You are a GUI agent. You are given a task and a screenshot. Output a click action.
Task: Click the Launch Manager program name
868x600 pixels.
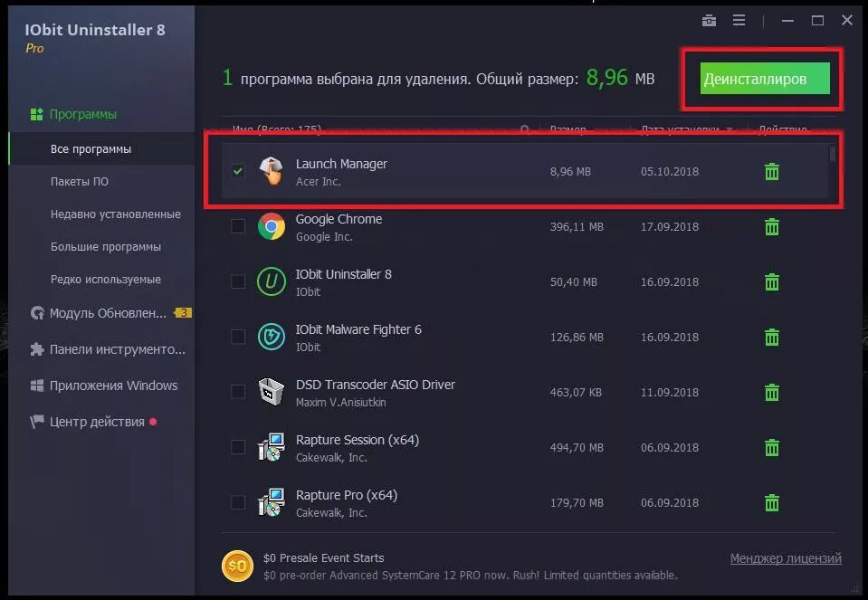[x=341, y=164]
